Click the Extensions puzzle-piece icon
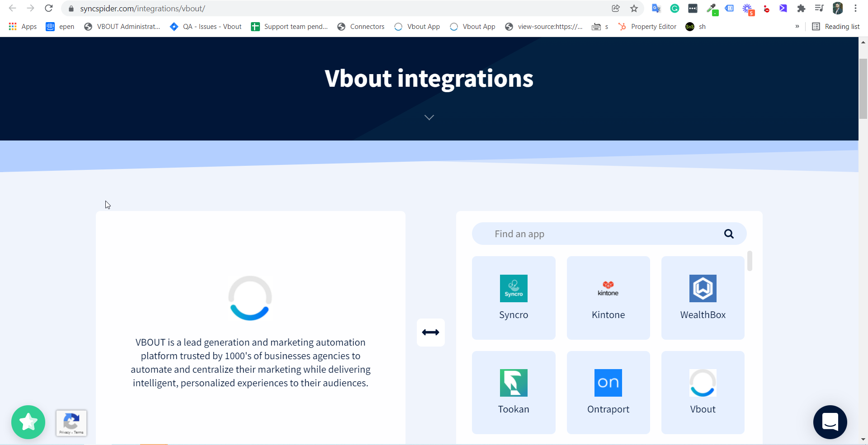This screenshot has width=868, height=445. (x=801, y=8)
